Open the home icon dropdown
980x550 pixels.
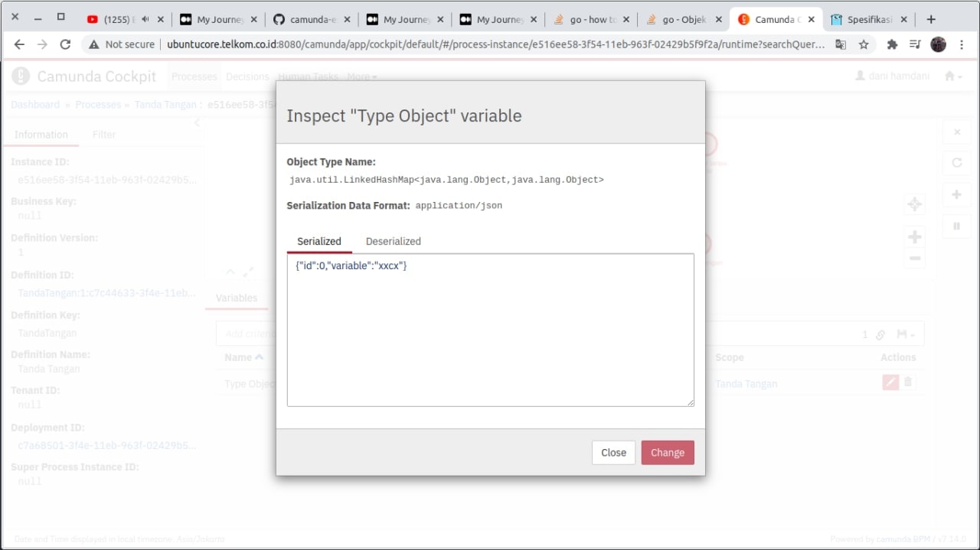coord(953,76)
